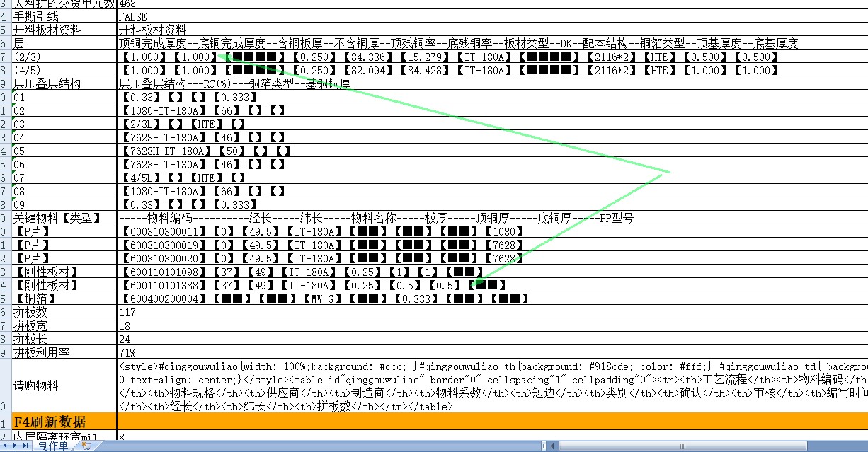The width and height of the screenshot is (868, 452).
Task: Click the 层压叠层结构 label cell
Action: (64, 83)
